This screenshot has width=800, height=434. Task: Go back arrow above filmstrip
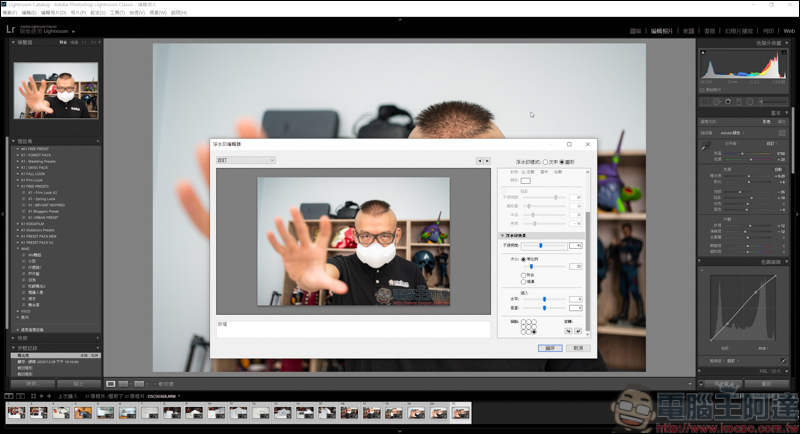click(42, 396)
